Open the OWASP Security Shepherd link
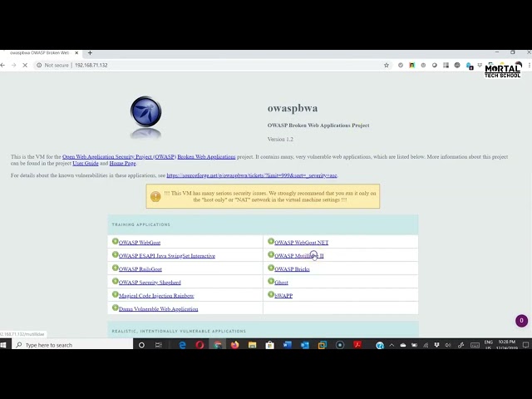Viewport: 532px width, 399px height. click(150, 283)
